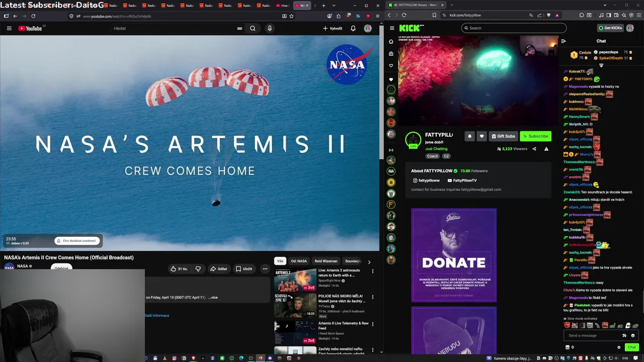Viewport: 644px width, 362px height.
Task: Open the DONATE panel image
Action: pyautogui.click(x=454, y=255)
